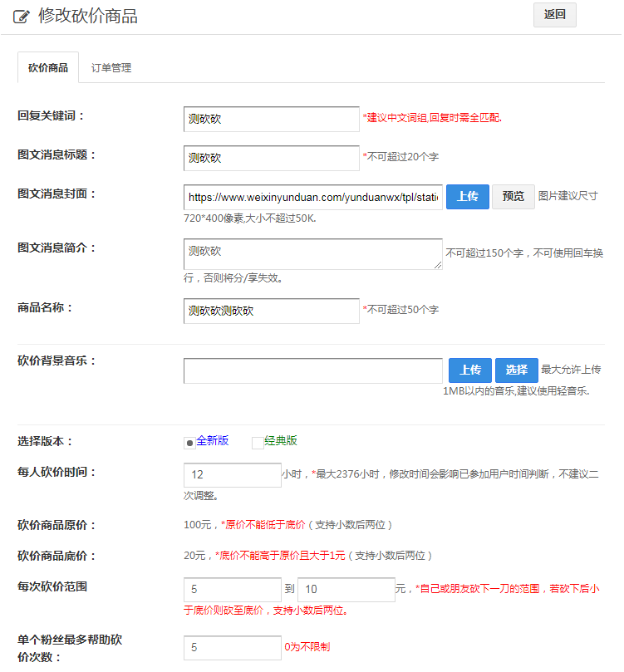
Task: Click the 图文消息封面： label
Action: [x=57, y=194]
